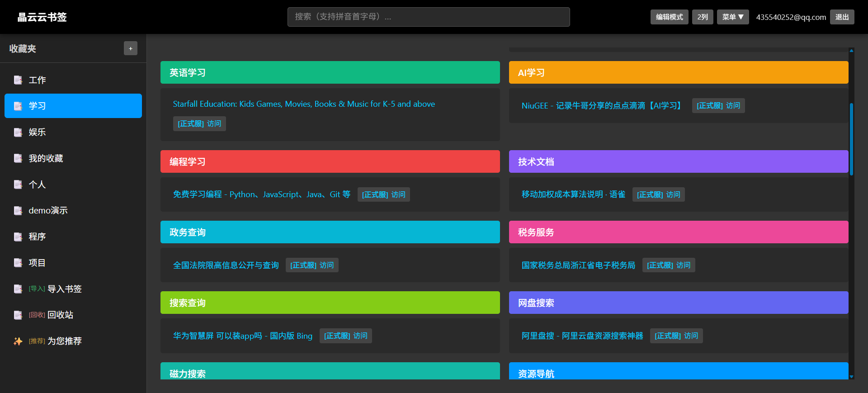Toggle 编辑模式 edit mode
The width and height of the screenshot is (868, 393).
(670, 17)
